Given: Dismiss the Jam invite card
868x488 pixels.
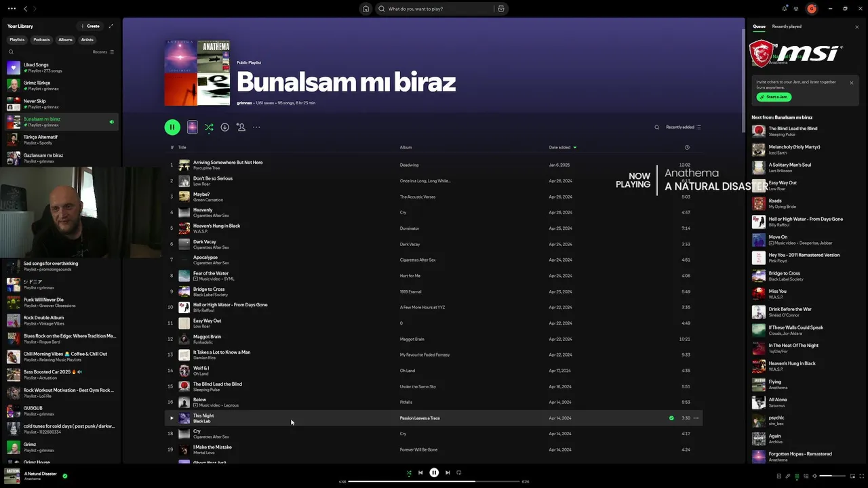Looking at the screenshot, I should click(x=852, y=83).
